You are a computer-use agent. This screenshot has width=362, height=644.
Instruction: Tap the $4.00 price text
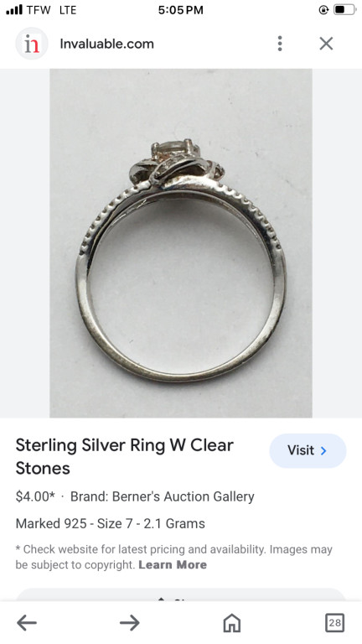point(35,496)
